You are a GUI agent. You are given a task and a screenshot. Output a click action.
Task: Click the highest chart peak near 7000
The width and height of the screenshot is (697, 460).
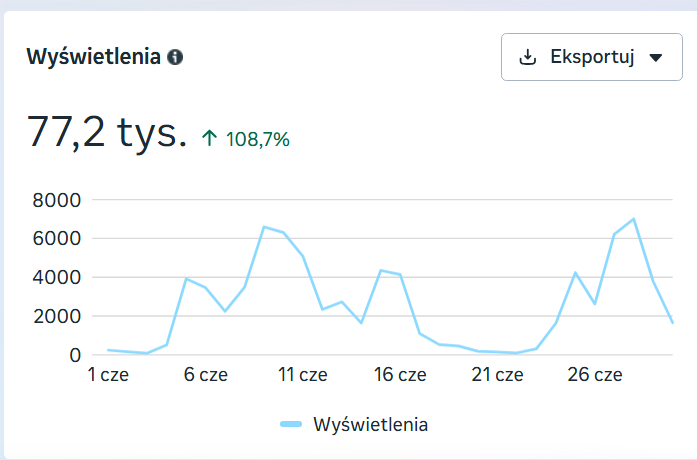pos(633,219)
